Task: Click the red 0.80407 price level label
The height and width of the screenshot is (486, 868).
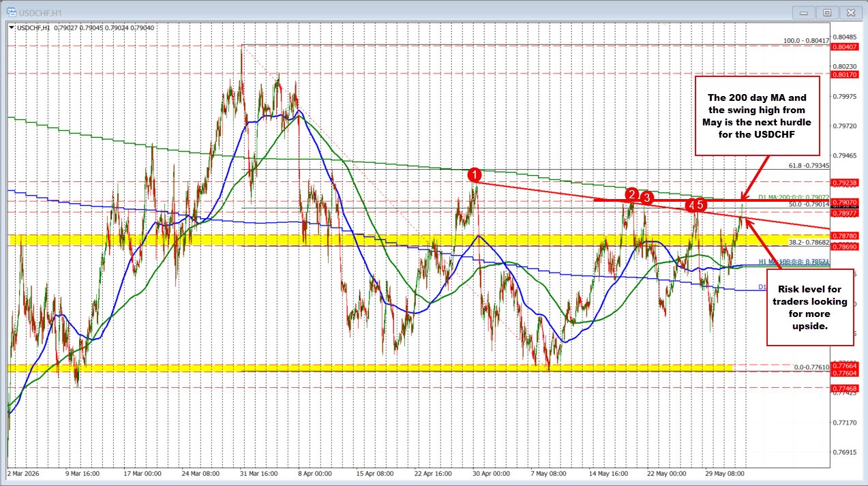Action: 844,46
